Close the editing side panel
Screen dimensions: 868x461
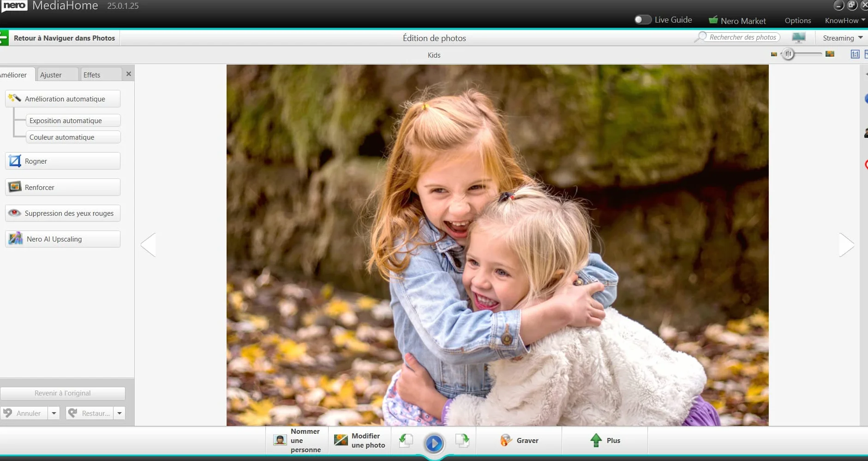click(129, 74)
